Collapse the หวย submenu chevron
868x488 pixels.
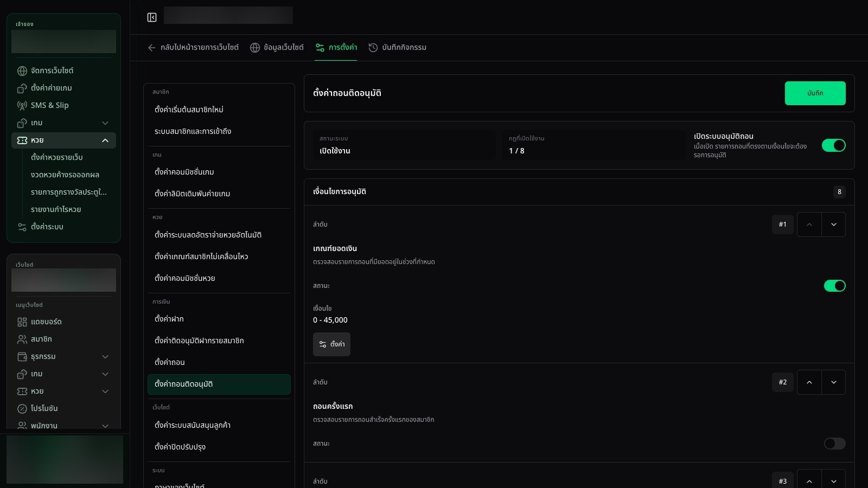click(x=105, y=140)
